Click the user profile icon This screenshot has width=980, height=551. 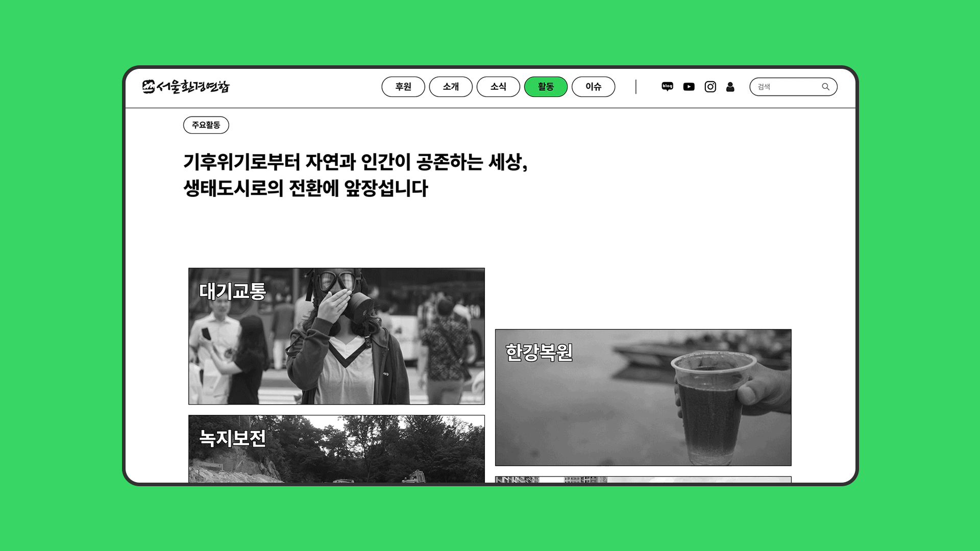[x=730, y=87]
